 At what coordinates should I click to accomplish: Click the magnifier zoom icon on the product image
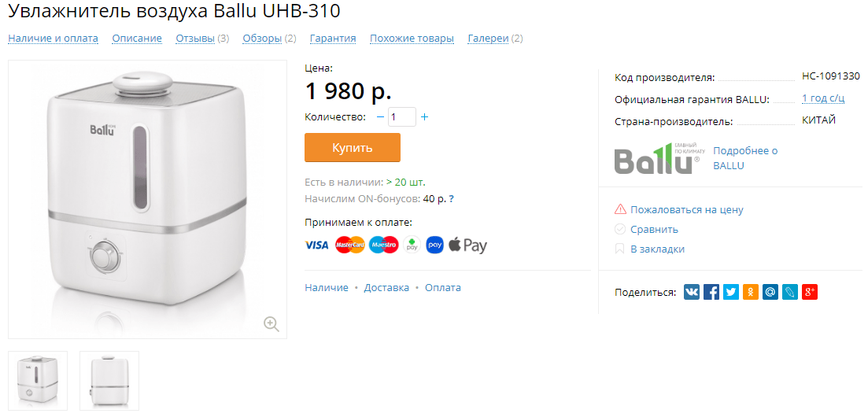[271, 324]
